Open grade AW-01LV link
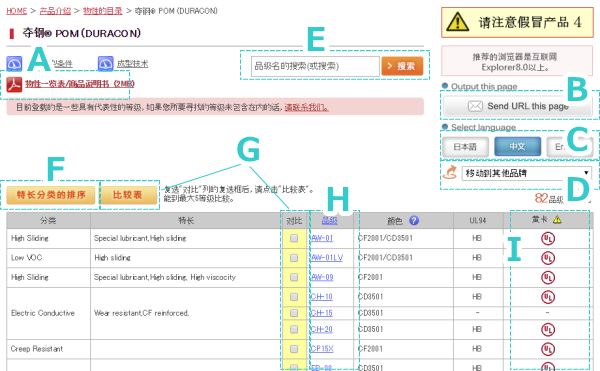Image resolution: width=600 pixels, height=371 pixels. click(327, 258)
